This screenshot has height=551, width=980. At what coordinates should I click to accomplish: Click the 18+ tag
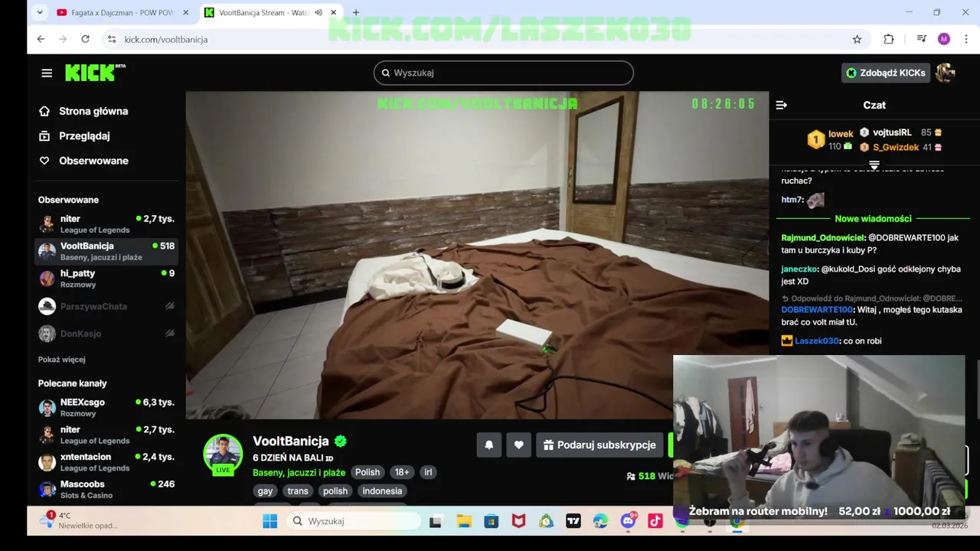pyautogui.click(x=402, y=472)
